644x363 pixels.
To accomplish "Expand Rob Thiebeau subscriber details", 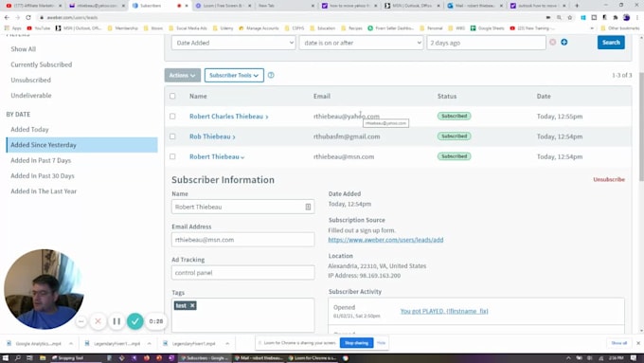I will [x=212, y=136].
